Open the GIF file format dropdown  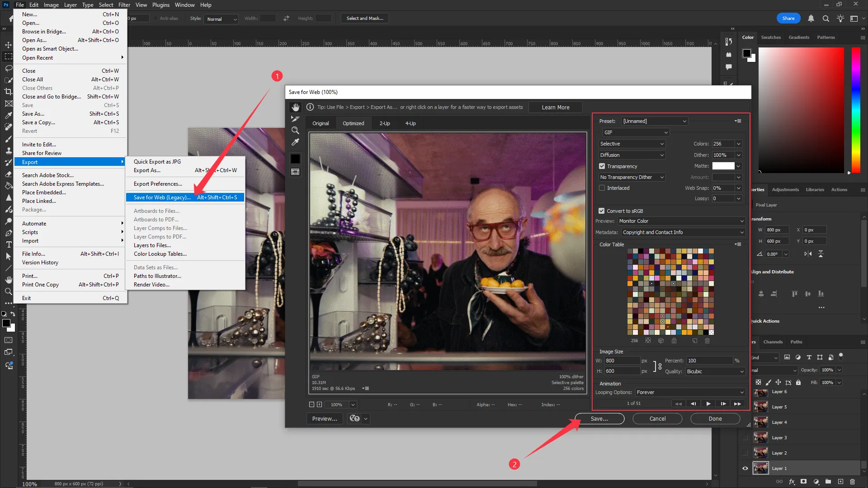(x=635, y=132)
